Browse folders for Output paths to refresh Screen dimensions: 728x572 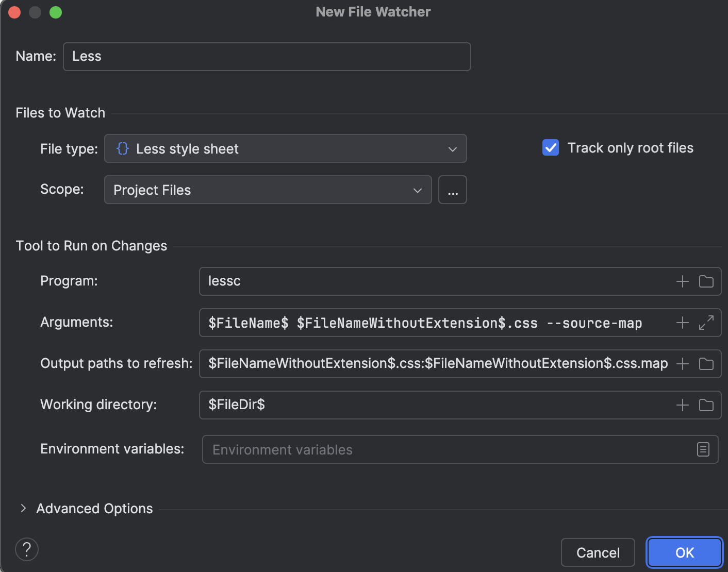(706, 364)
